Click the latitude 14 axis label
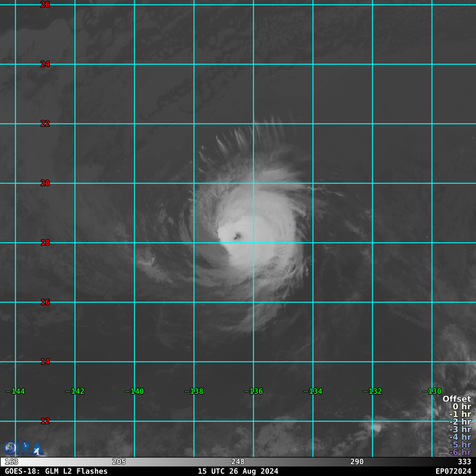 pyautogui.click(x=45, y=362)
